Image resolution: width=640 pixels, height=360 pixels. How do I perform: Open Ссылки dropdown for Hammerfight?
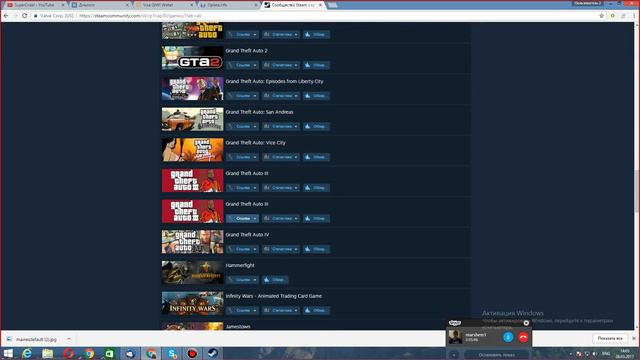(x=242, y=280)
